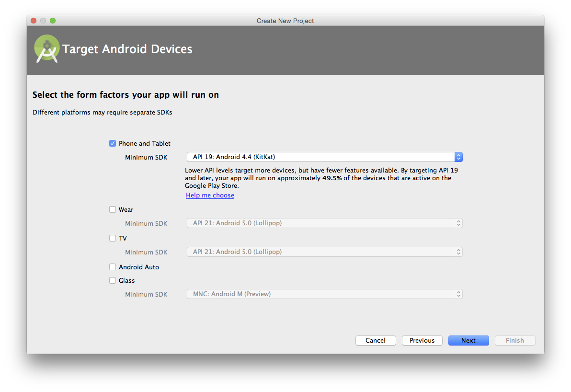Tick the TV checkbox
The height and width of the screenshot is (392, 571).
click(113, 238)
